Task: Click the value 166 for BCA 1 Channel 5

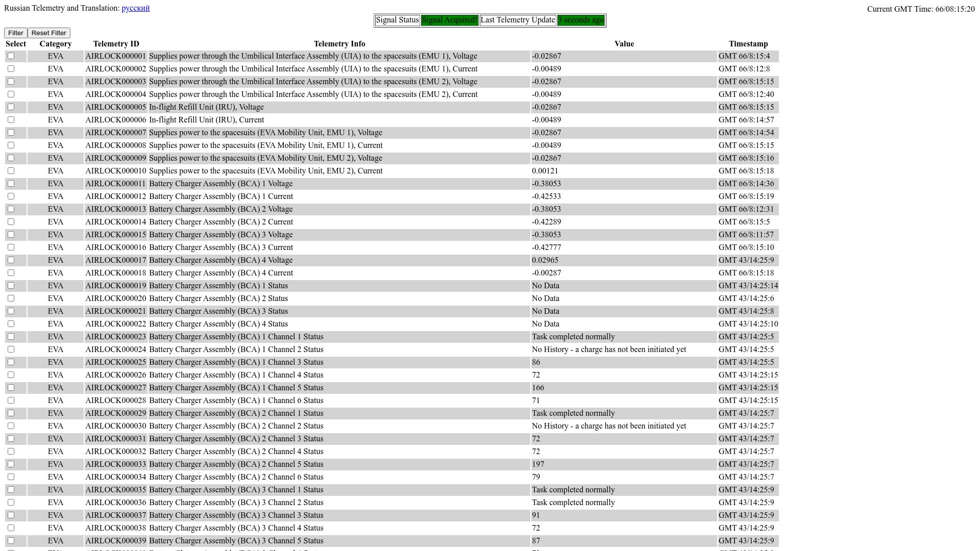Action: point(538,388)
